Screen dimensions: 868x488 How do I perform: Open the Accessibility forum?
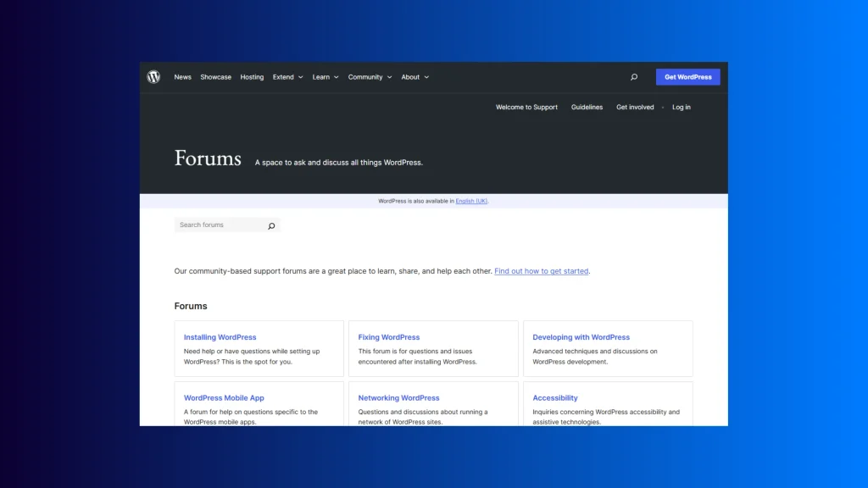point(554,398)
